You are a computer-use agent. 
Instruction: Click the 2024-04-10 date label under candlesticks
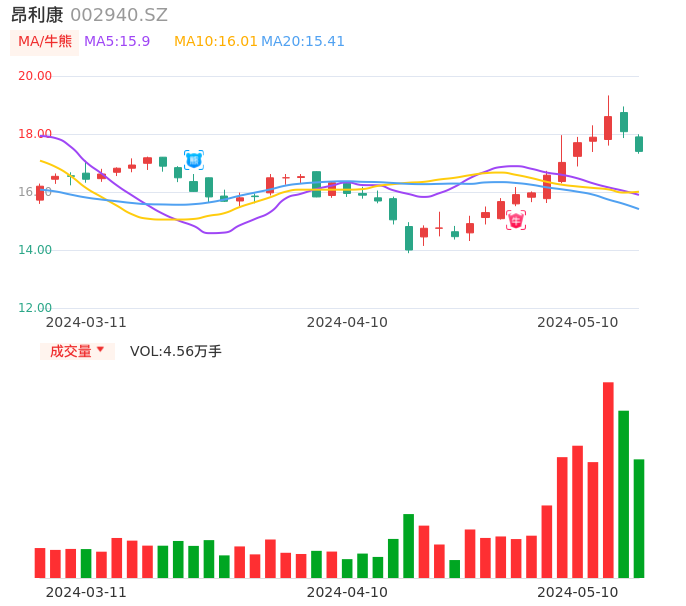(x=347, y=322)
